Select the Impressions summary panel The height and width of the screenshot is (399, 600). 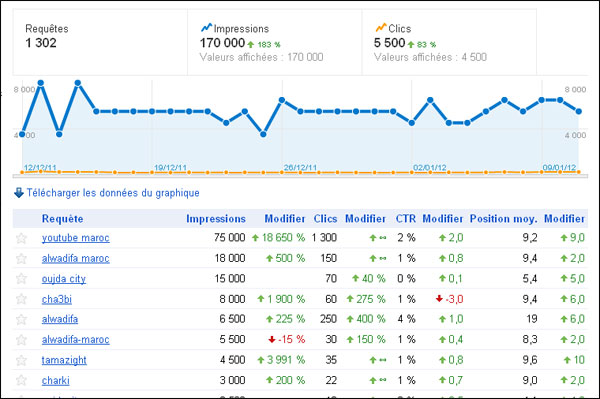click(x=275, y=42)
